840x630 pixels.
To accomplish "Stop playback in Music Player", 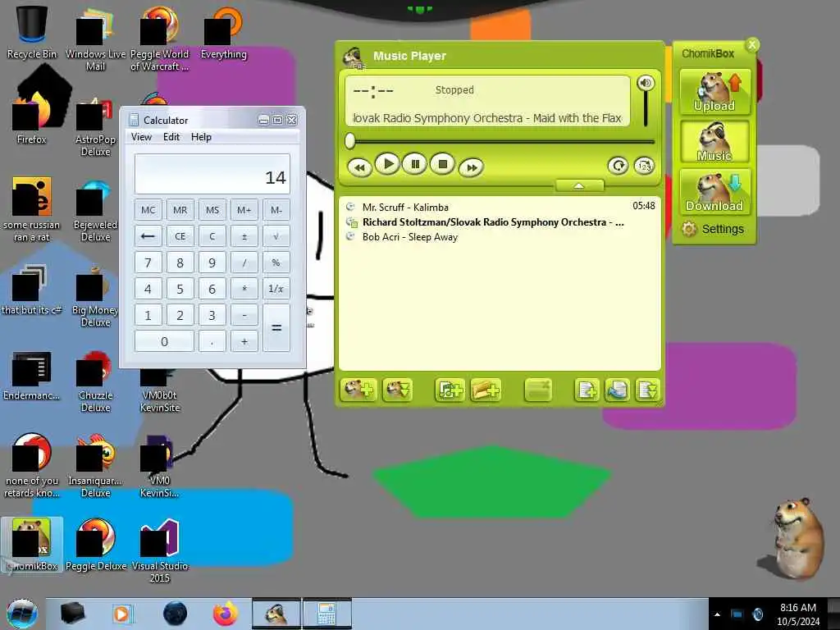I will coord(442,164).
